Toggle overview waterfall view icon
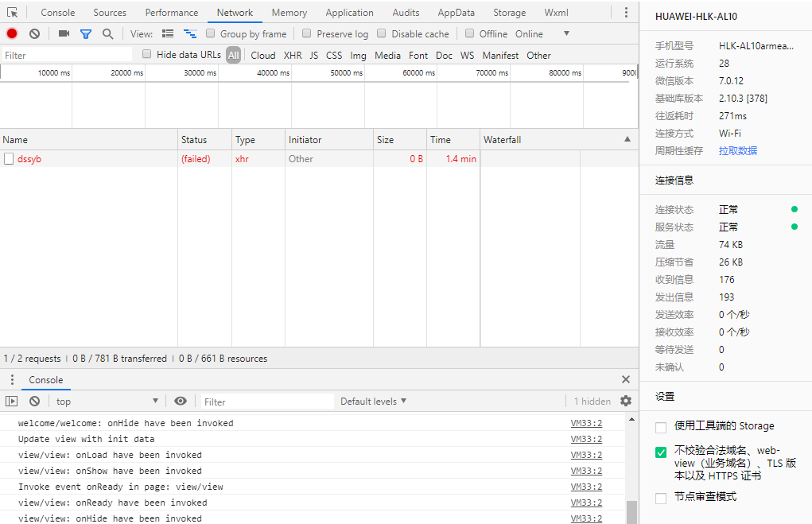 190,33
